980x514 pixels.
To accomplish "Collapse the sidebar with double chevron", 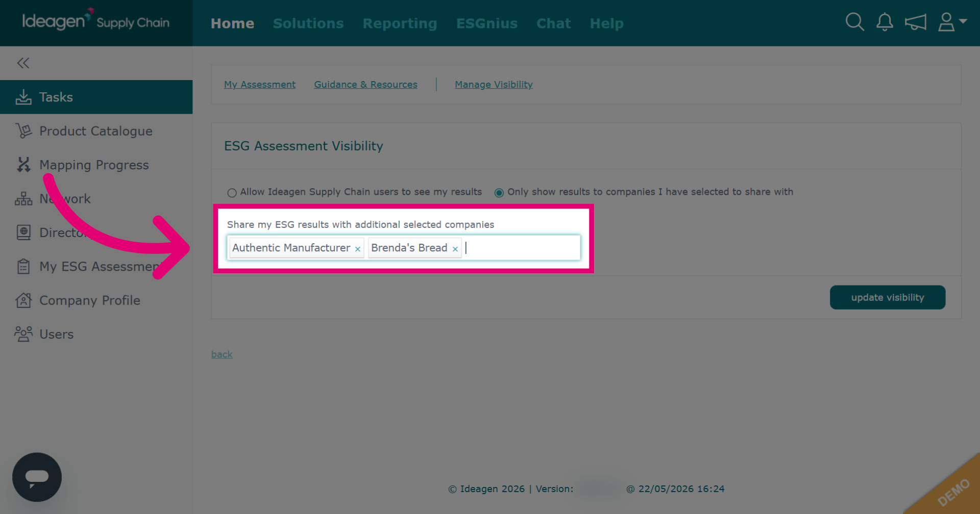I will pyautogui.click(x=23, y=63).
